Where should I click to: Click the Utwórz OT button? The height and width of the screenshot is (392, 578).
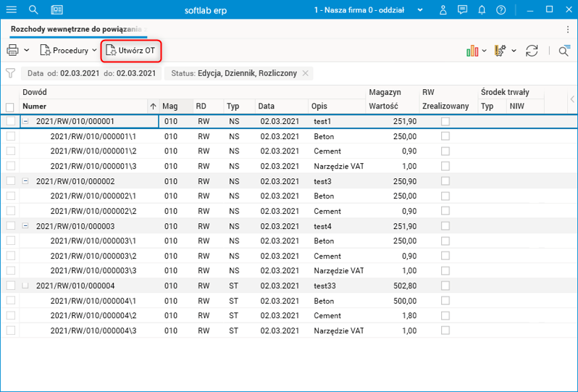pos(130,51)
